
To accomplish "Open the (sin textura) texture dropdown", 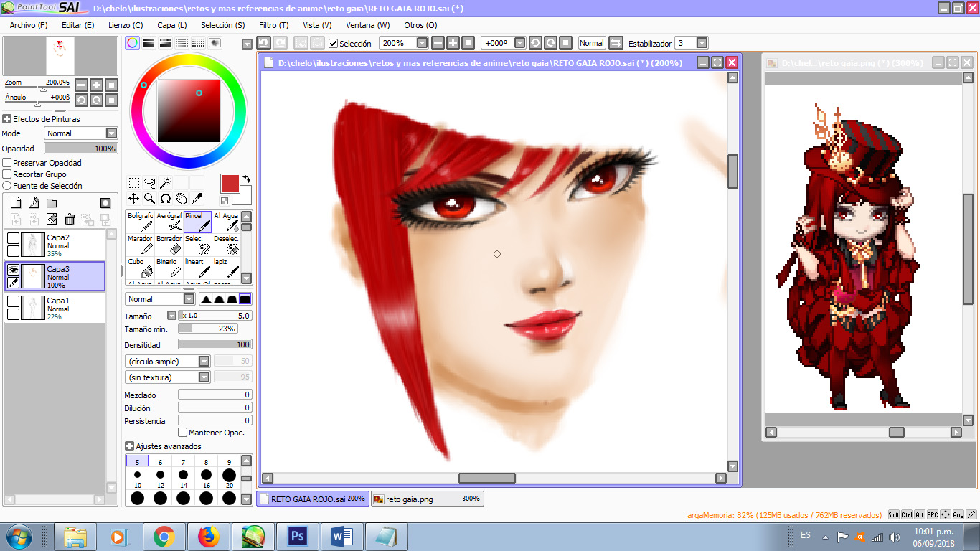I will pos(204,377).
